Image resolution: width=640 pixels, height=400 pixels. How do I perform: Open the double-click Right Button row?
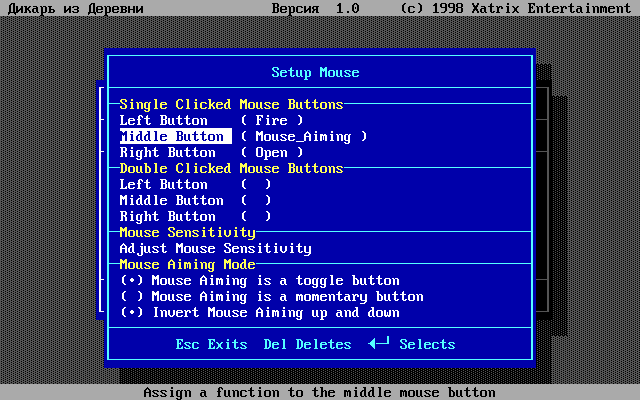click(x=196, y=216)
